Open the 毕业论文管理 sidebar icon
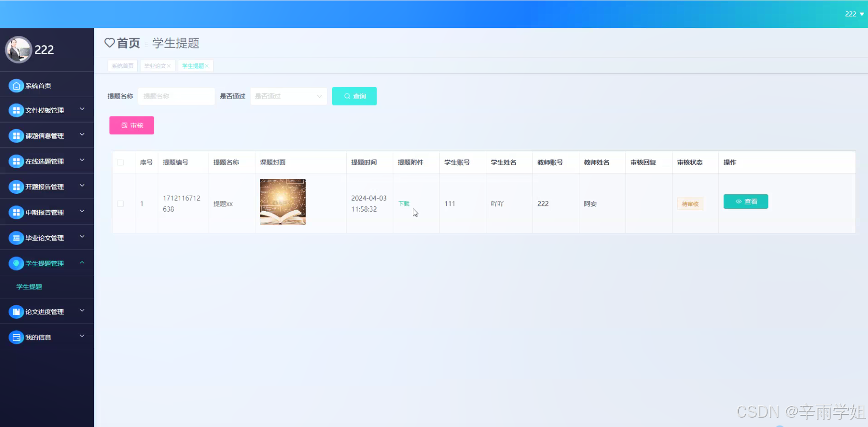The width and height of the screenshot is (868, 427). pyautogui.click(x=17, y=237)
